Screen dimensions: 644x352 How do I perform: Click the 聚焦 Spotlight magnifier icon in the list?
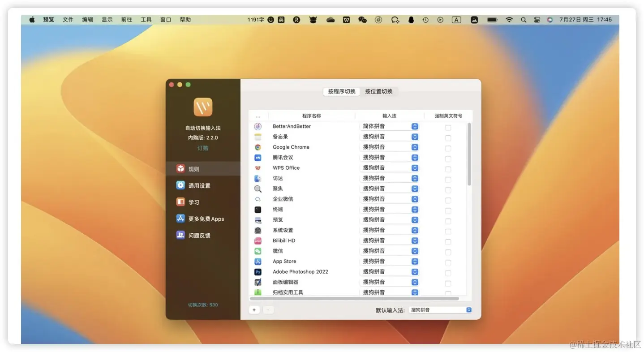point(258,189)
